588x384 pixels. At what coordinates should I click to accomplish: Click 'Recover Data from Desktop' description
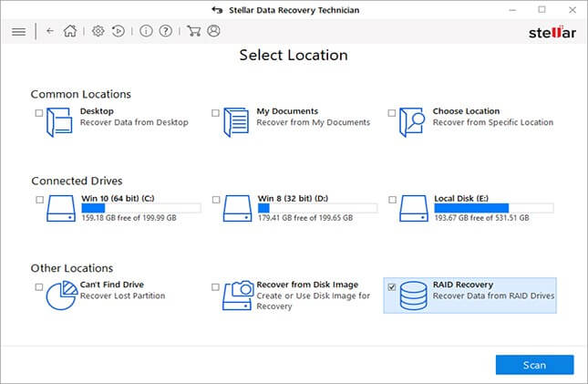(134, 122)
